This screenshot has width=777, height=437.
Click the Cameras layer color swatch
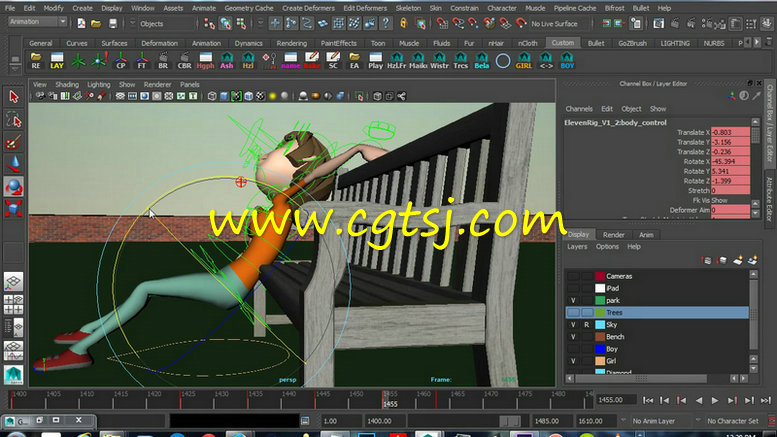click(x=600, y=276)
